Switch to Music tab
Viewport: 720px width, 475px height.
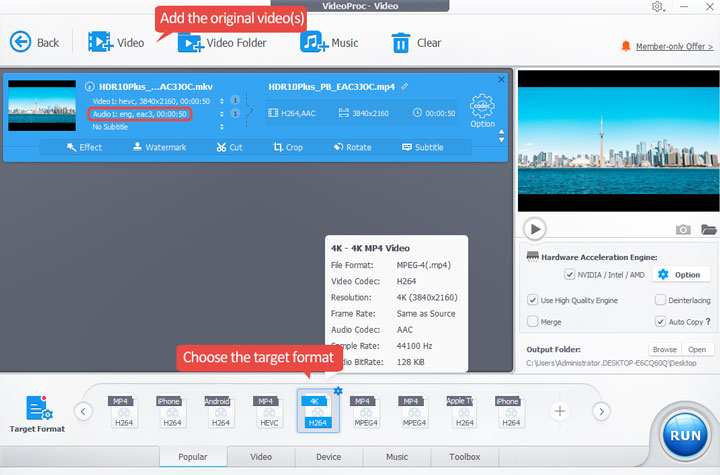pos(397,457)
